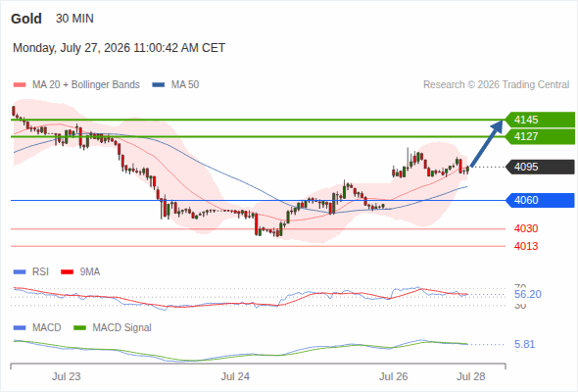
Task: Click the 4013 red support label
Action: click(x=526, y=246)
